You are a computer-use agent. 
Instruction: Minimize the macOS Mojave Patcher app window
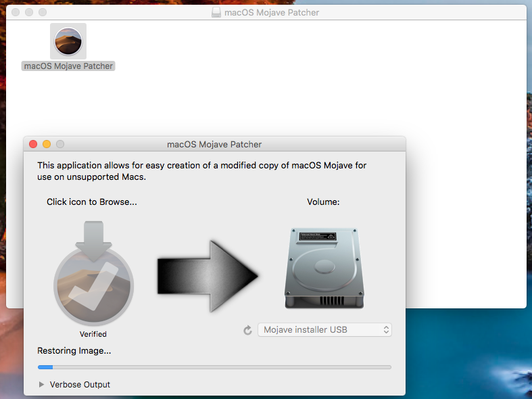coord(47,144)
